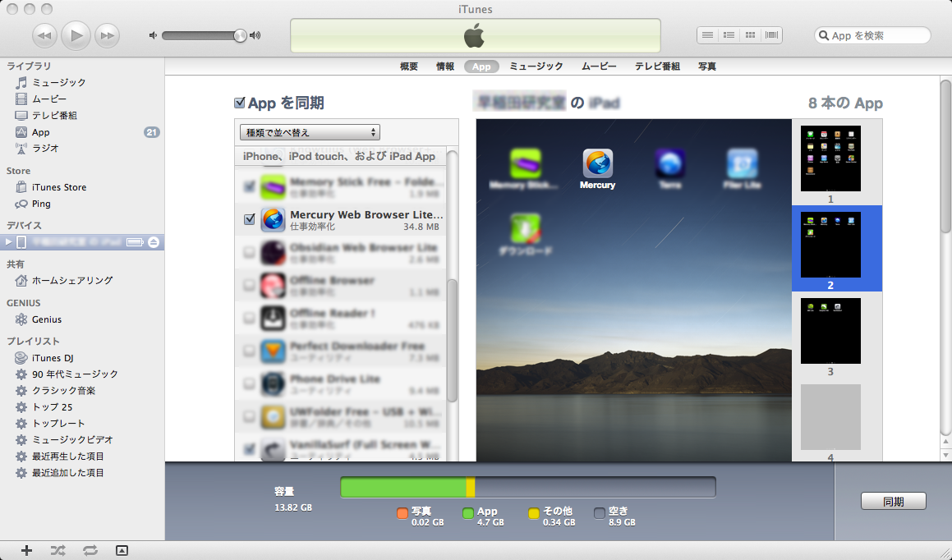Click the high volume speaker icon
The image size is (952, 560).
click(255, 36)
